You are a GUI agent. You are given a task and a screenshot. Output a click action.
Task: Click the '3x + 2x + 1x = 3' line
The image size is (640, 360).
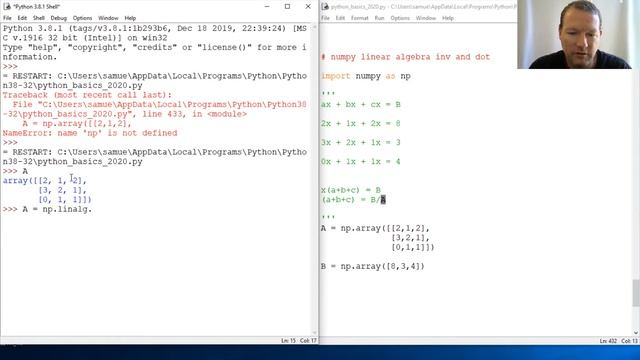tap(361, 142)
